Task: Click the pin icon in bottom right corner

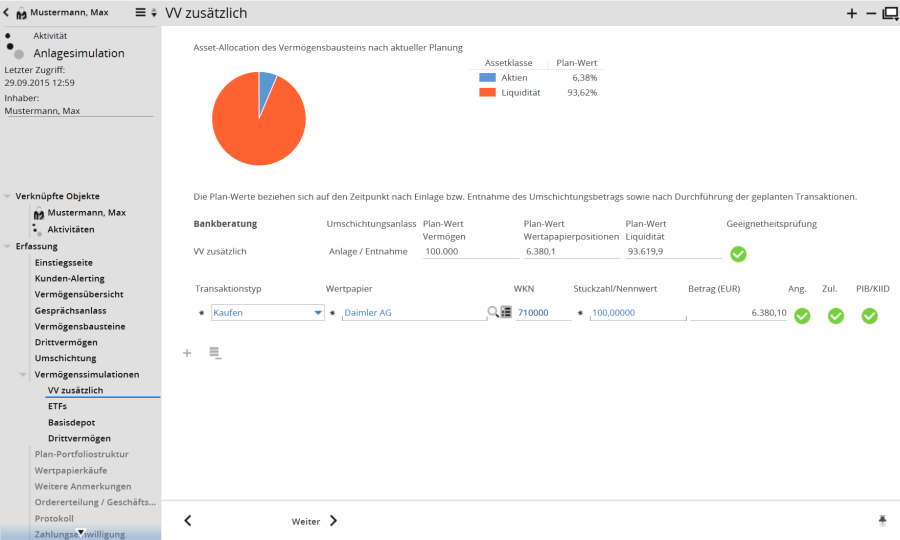Action: (x=882, y=521)
